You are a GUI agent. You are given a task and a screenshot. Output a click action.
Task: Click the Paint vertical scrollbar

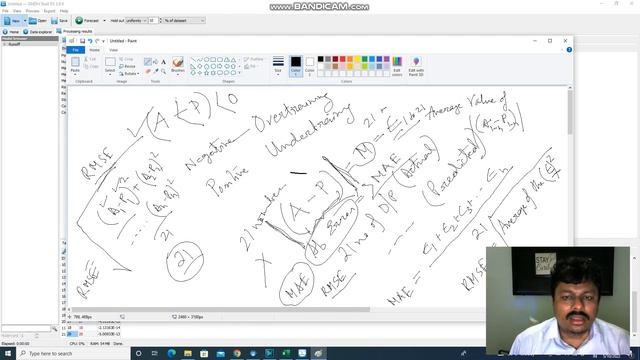click(570, 112)
